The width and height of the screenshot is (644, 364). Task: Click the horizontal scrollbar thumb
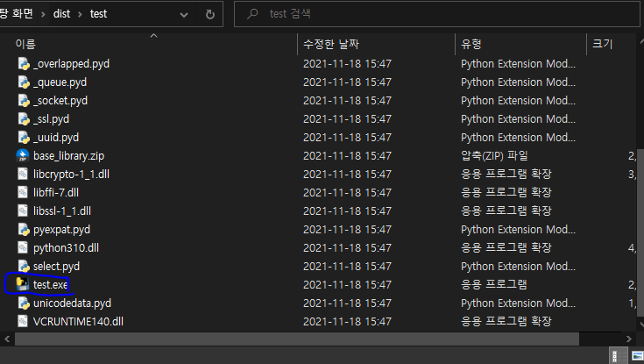[297, 339]
